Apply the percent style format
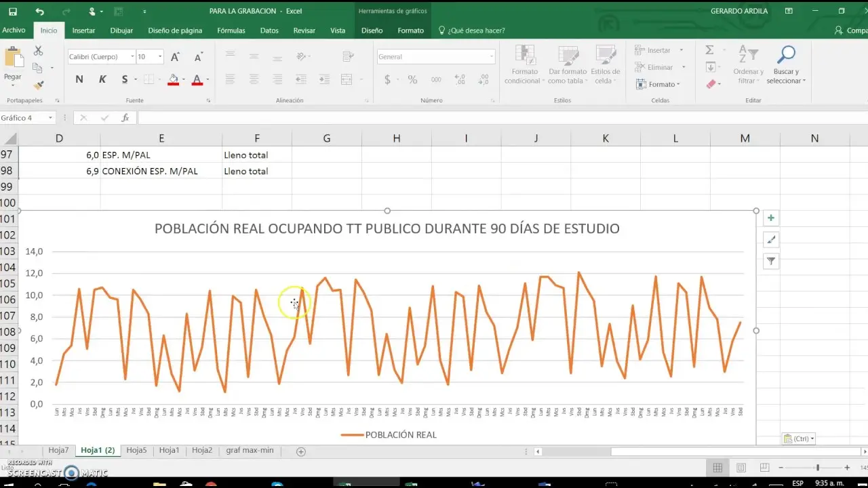This screenshot has height=488, width=868. tap(412, 79)
